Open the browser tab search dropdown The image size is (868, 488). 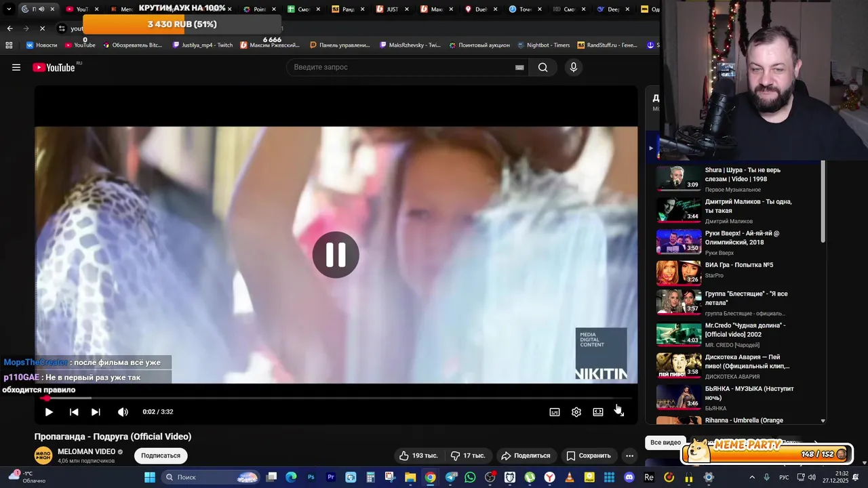pyautogui.click(x=9, y=9)
